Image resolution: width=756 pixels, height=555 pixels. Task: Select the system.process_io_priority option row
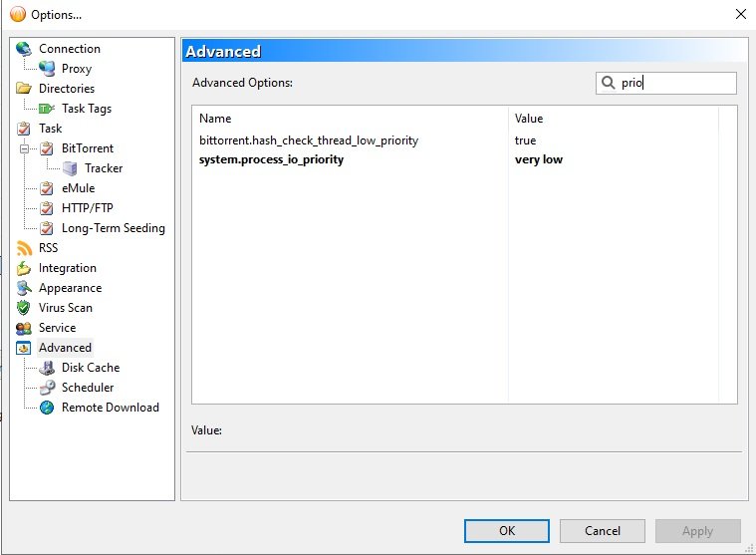click(x=271, y=159)
